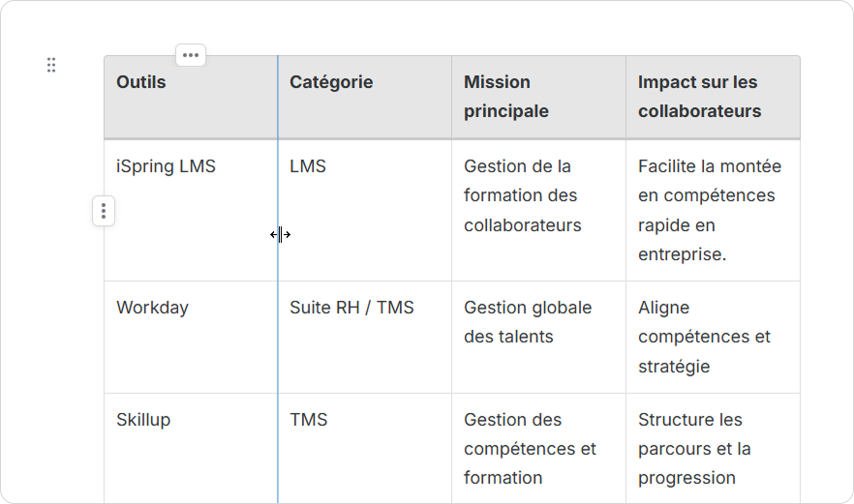Click the Gestion des compétences et formation cell
Screen dimensions: 854x504
[x=530, y=449]
